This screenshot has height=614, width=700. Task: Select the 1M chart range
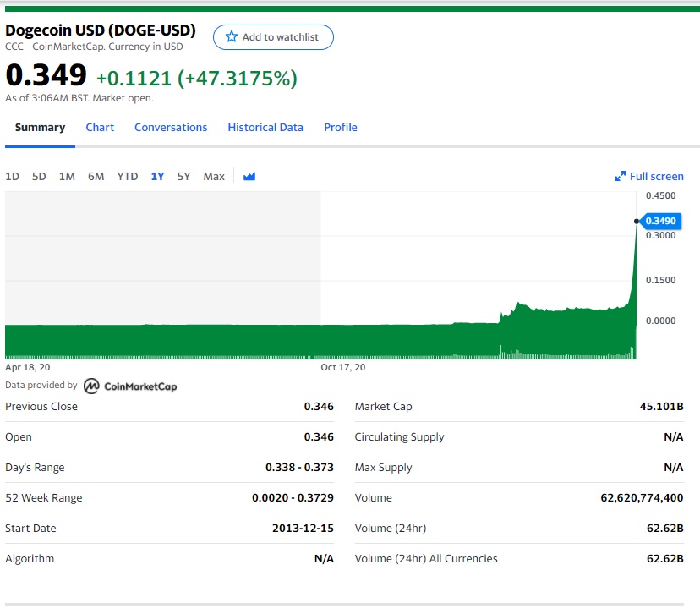click(x=67, y=177)
